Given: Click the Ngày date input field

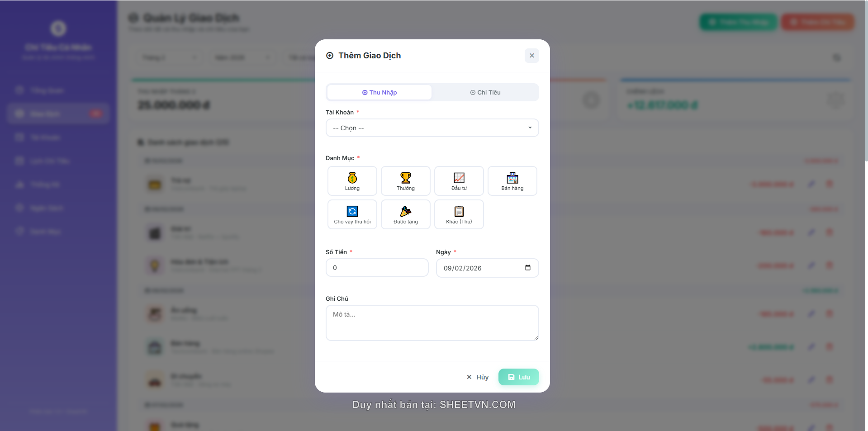Looking at the screenshot, I should tap(479, 268).
